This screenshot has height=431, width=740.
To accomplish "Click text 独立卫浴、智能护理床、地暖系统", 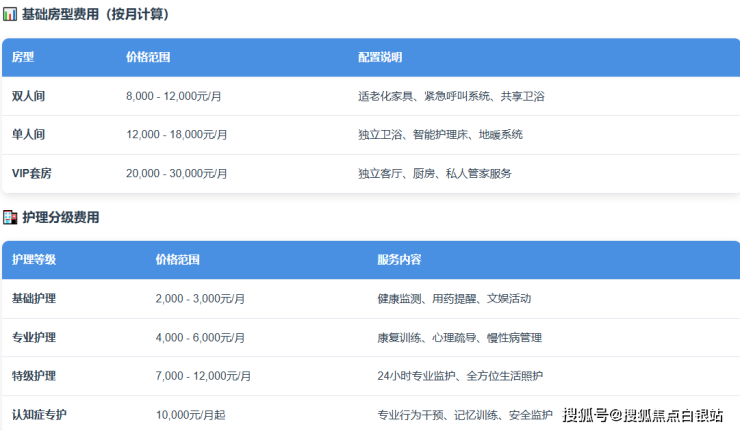I will (x=440, y=135).
